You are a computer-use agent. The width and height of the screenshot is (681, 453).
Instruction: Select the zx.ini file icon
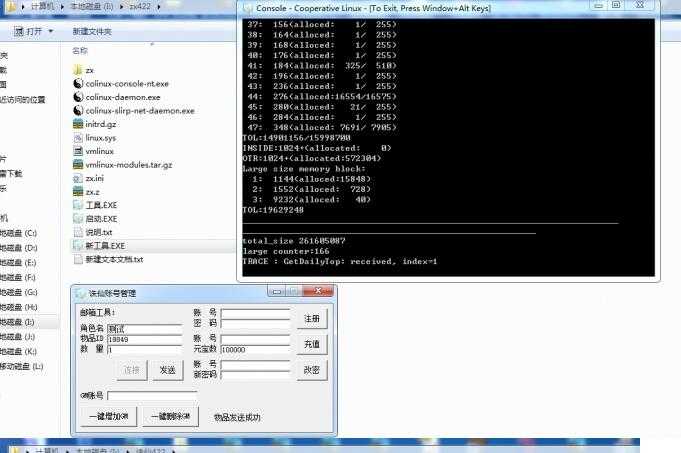tap(79, 178)
